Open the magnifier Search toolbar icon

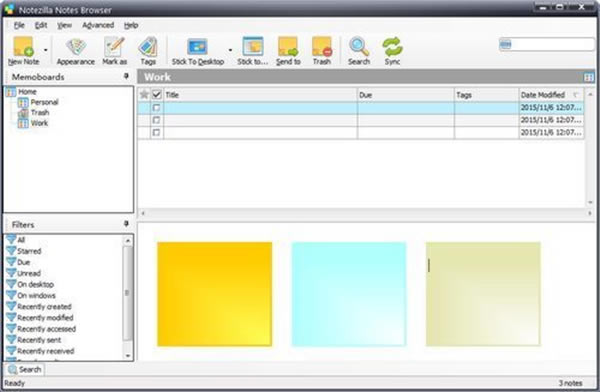tap(359, 47)
